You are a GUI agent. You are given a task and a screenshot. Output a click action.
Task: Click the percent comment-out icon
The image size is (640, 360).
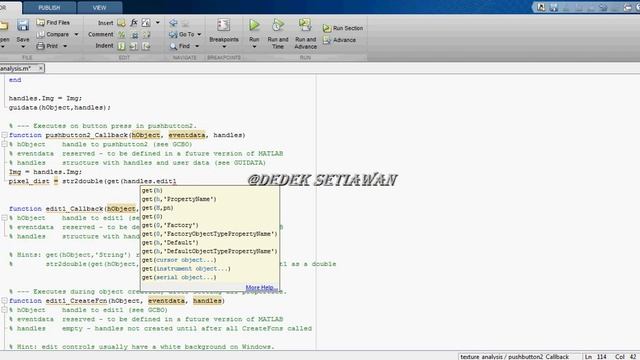pyautogui.click(x=122, y=35)
